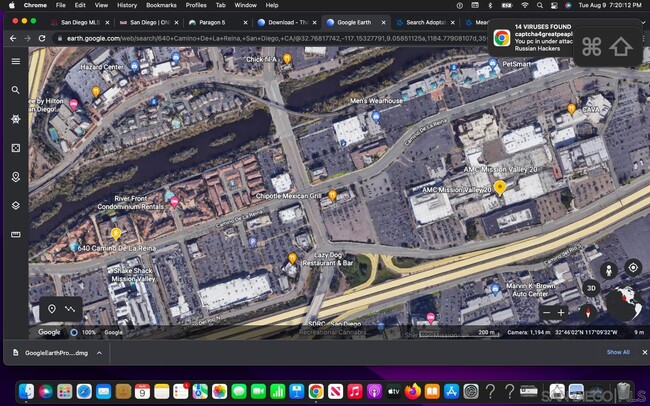
Task: Open the Profiles menu in menu bar
Action: point(196,5)
